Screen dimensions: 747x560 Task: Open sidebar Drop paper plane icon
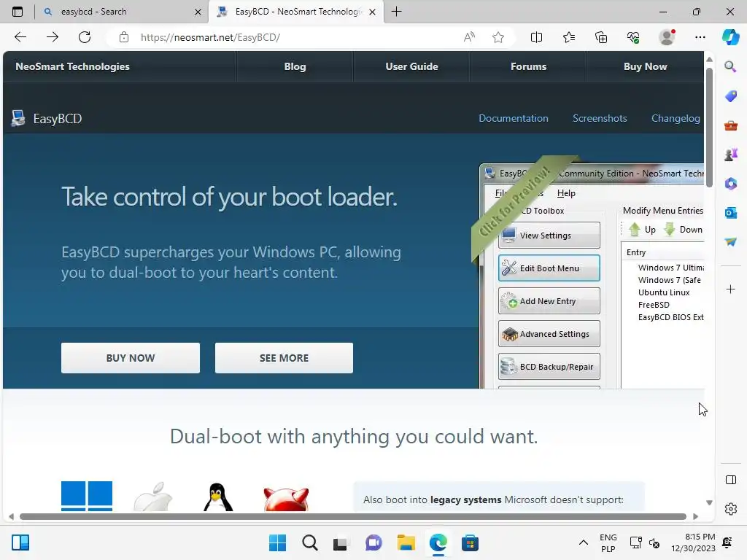(x=730, y=242)
